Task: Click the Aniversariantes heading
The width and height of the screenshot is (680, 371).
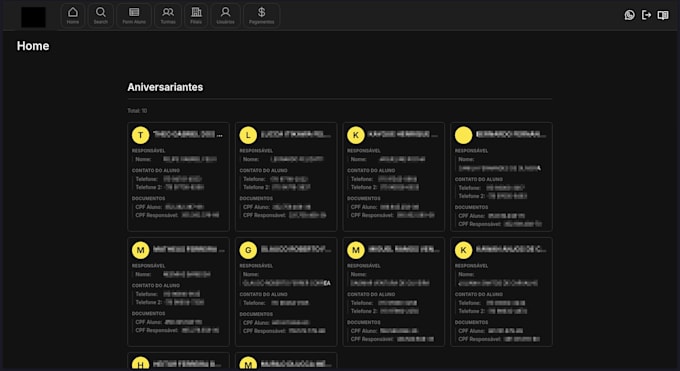Action: click(165, 87)
